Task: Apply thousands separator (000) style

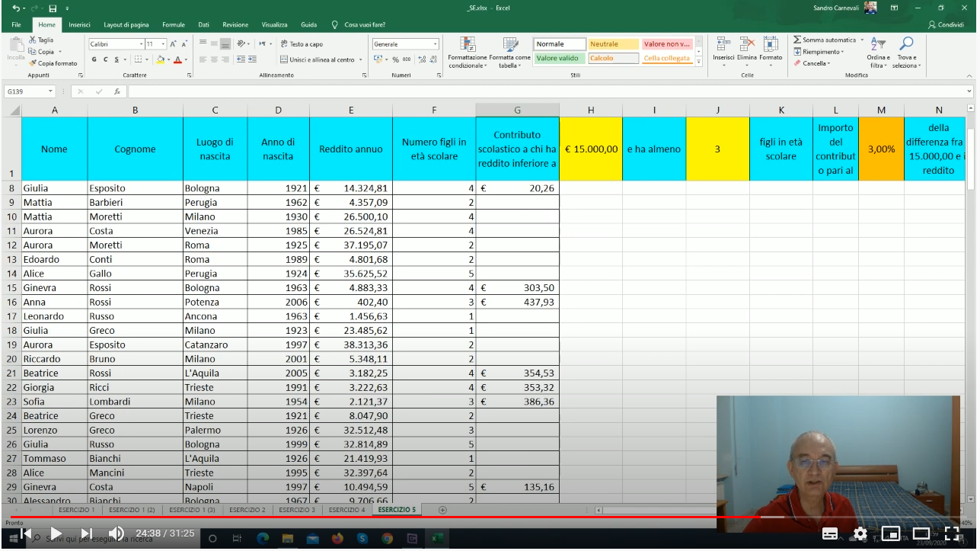Action: [407, 59]
